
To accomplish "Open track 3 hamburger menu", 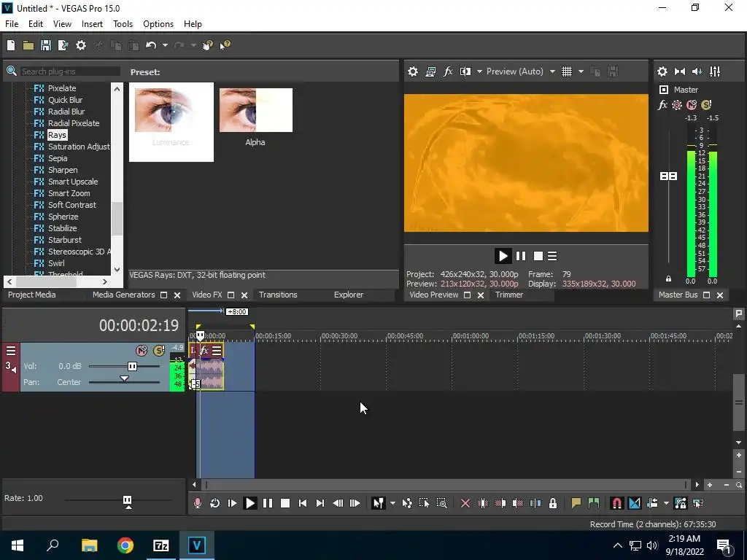I will point(10,351).
